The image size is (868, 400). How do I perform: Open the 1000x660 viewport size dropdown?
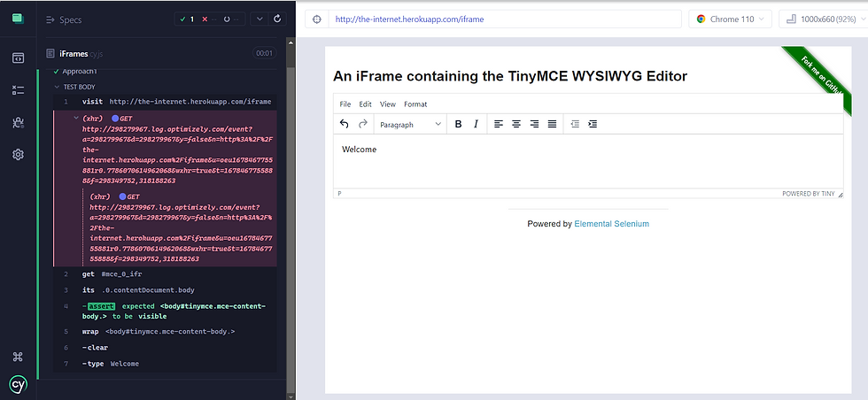823,19
